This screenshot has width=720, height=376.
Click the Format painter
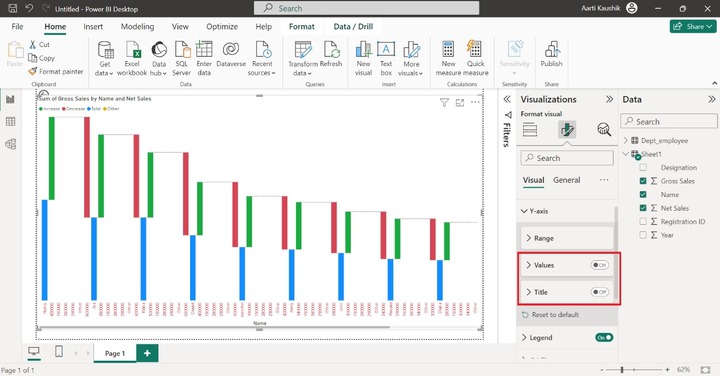[x=56, y=72]
